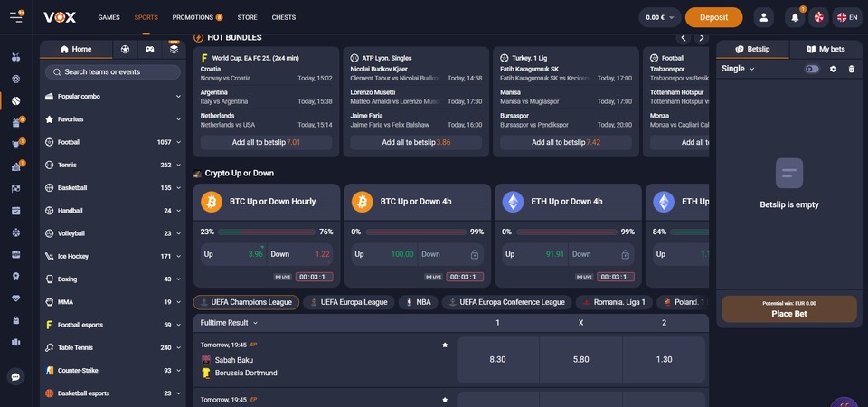Add World Cup bundle to betslip 7.01
The height and width of the screenshot is (407, 868).
click(x=266, y=142)
